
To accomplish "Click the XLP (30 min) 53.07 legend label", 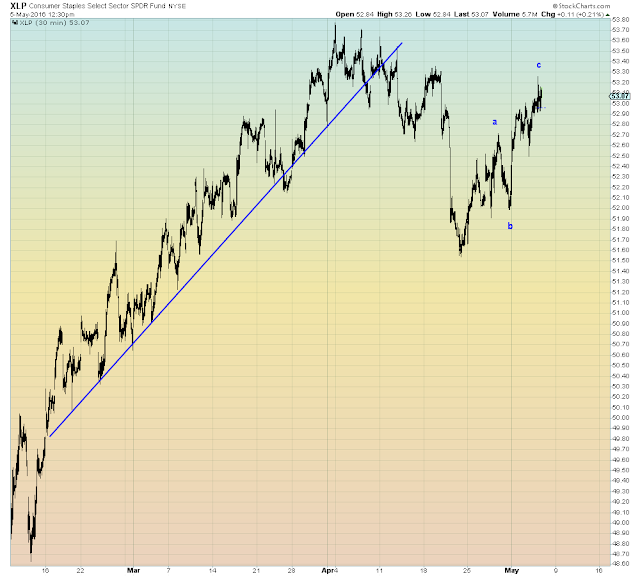I will click(54, 23).
